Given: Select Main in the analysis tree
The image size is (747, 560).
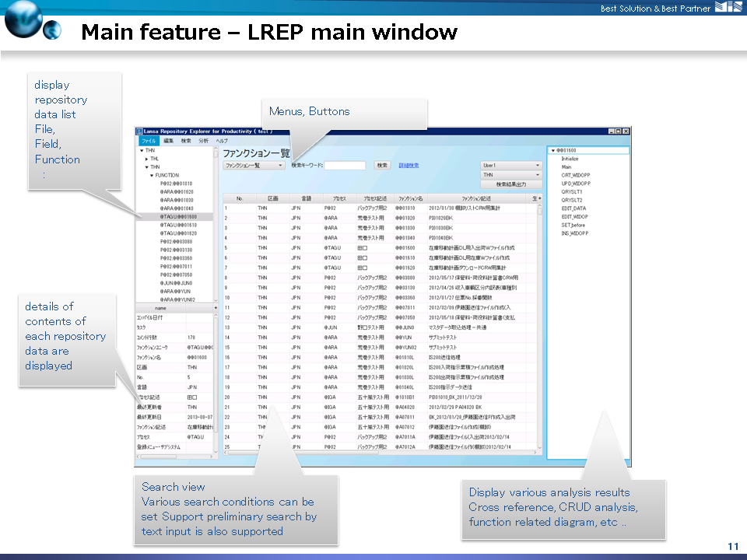Looking at the screenshot, I should point(566,167).
